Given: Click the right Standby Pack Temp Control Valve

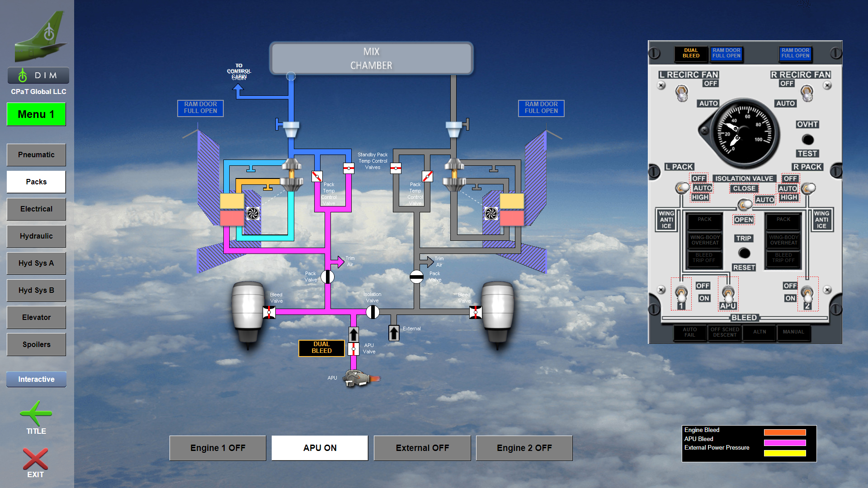Looking at the screenshot, I should 396,169.
